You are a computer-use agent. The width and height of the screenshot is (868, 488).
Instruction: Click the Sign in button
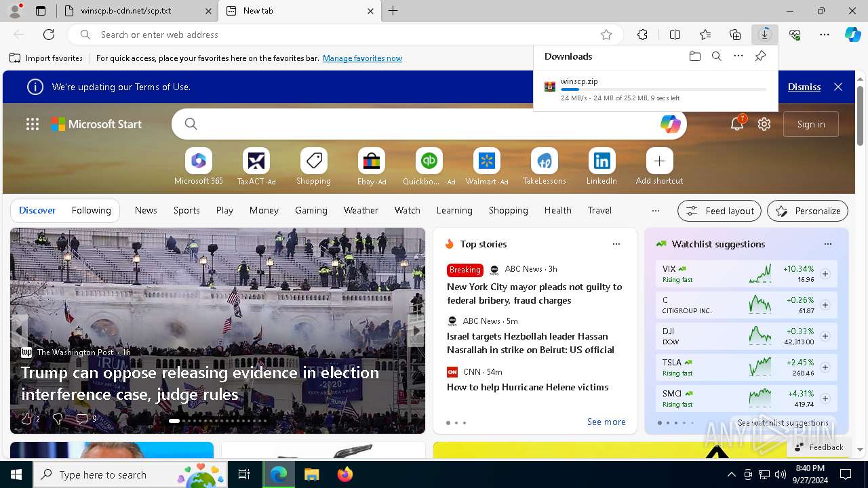tap(811, 124)
